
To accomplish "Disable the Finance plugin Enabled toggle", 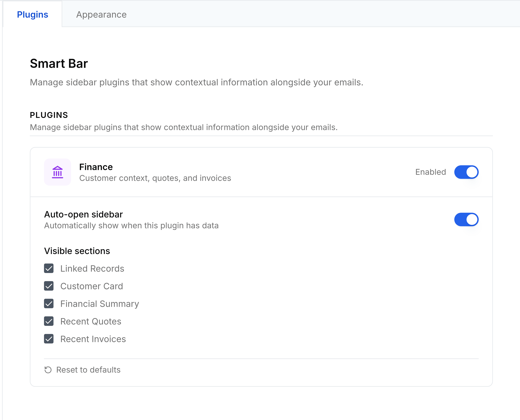I will [466, 172].
